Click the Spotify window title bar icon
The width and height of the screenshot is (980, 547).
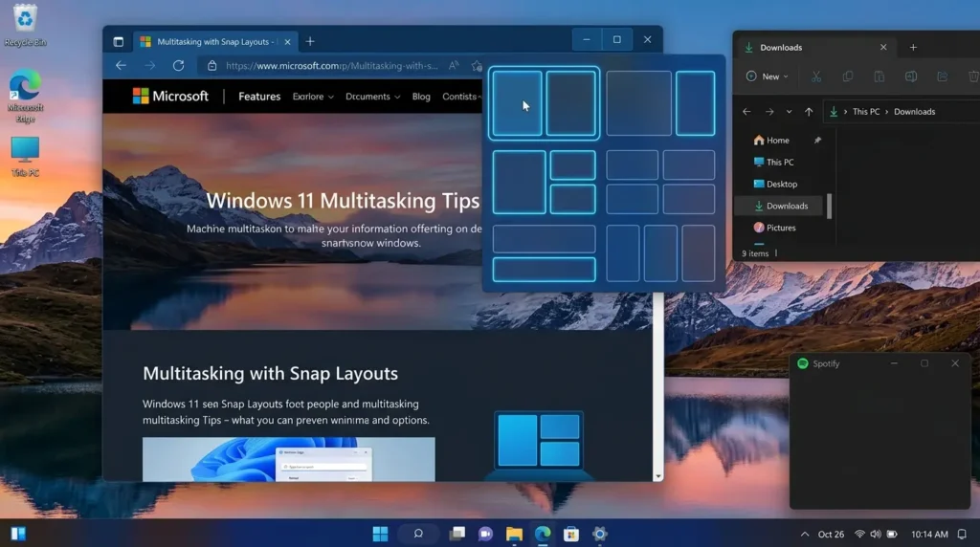click(803, 363)
